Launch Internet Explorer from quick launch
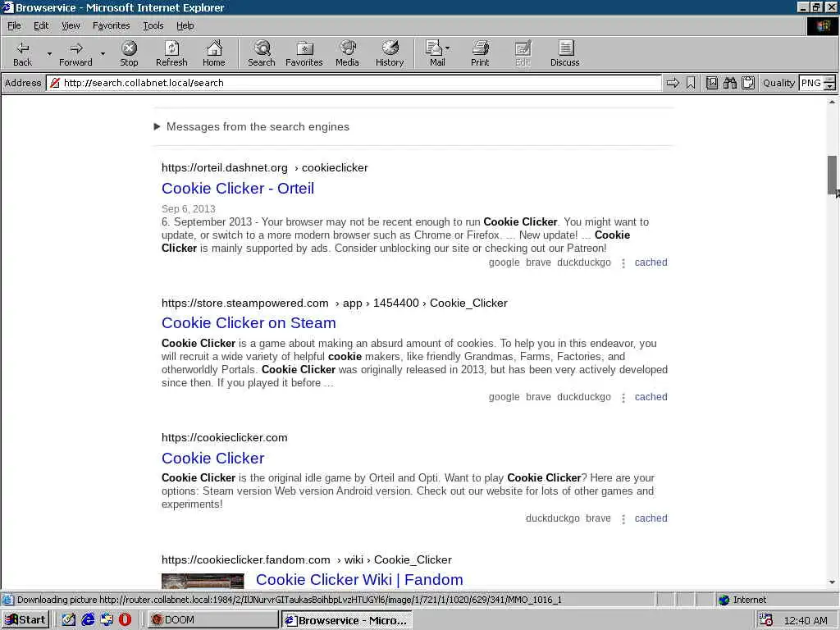The image size is (840, 630). 88,620
